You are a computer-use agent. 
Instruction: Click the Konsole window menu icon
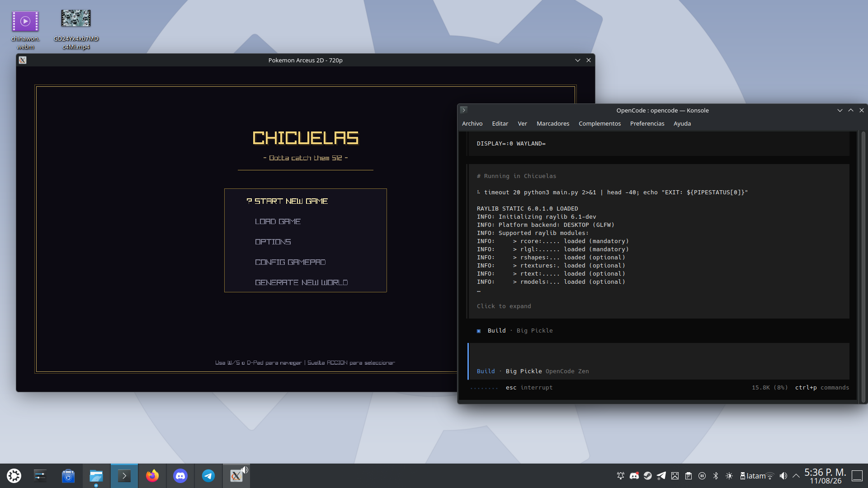[463, 110]
